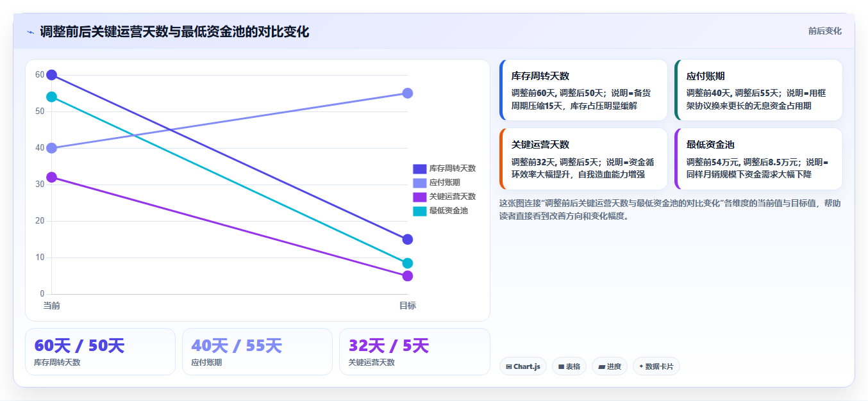Click the 库存周转天数 caption under 60天 / 50天

pos(57,363)
